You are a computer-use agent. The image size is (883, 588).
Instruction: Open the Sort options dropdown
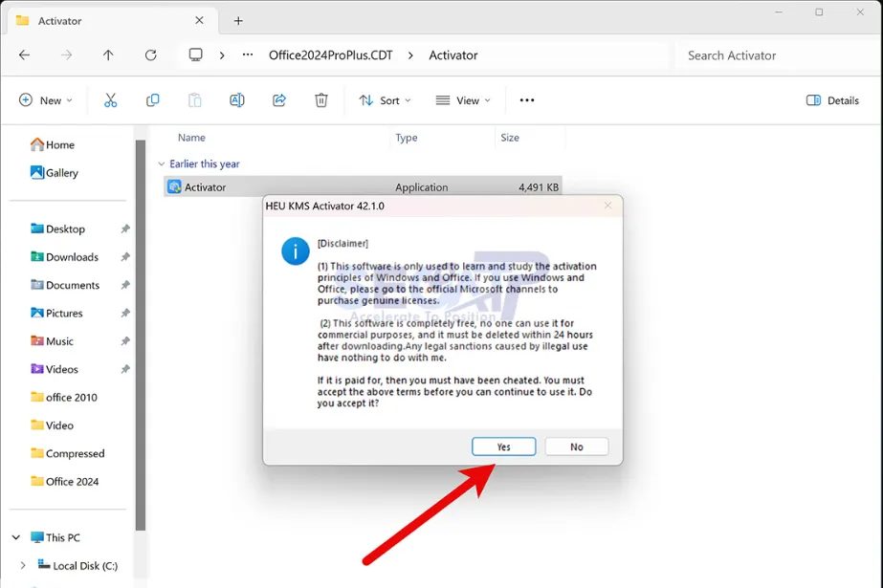384,99
